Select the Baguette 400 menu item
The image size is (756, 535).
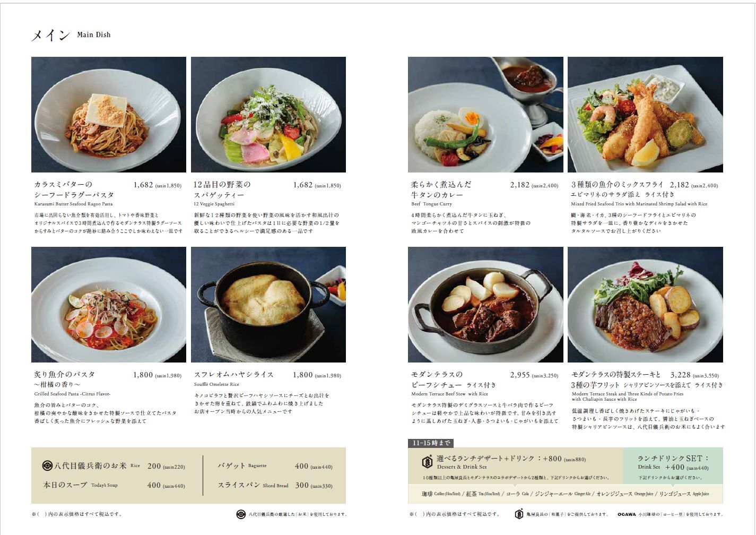(x=275, y=466)
